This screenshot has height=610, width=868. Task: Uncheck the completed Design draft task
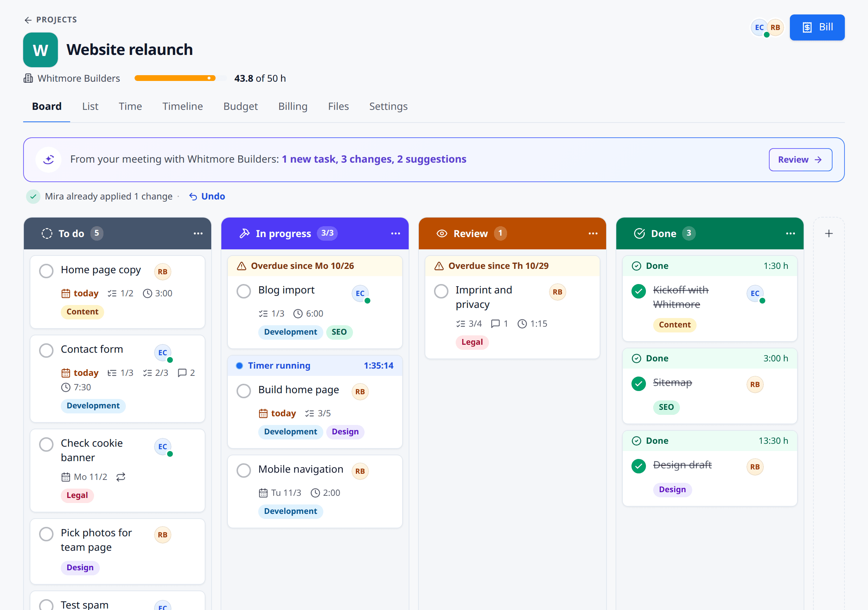coord(639,466)
